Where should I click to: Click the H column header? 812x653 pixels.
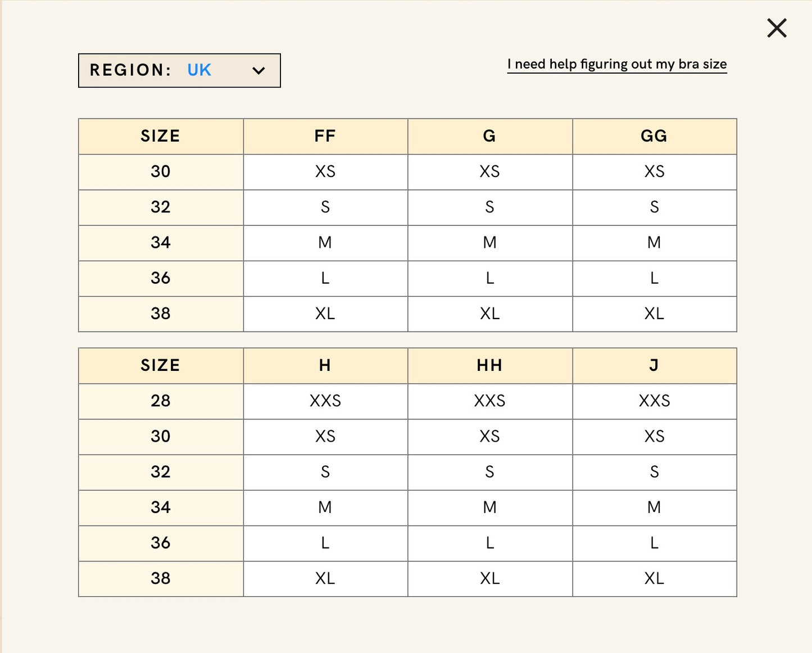[325, 365]
